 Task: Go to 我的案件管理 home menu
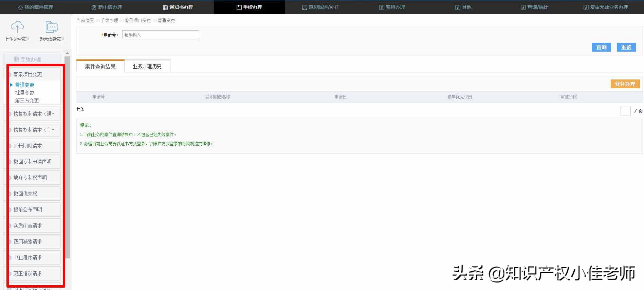pos(36,7)
